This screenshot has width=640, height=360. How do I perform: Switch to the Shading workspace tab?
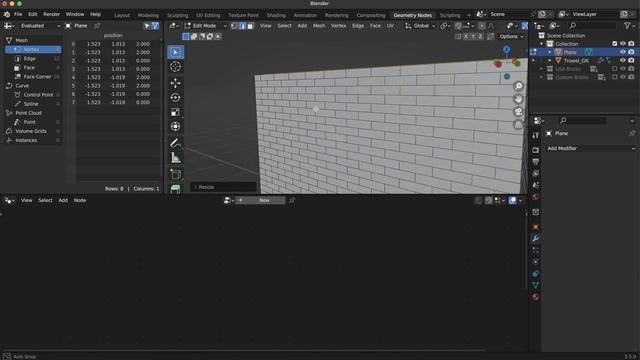(x=276, y=15)
